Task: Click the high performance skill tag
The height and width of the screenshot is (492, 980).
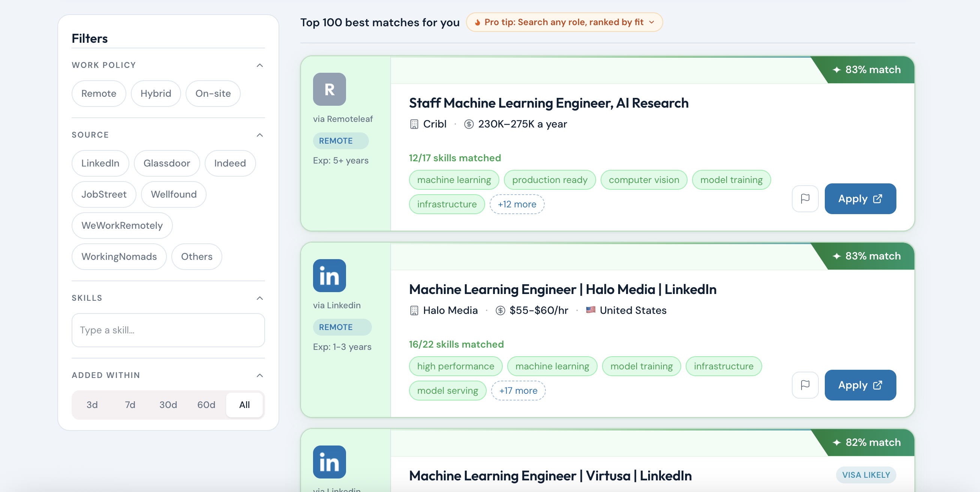Action: click(x=456, y=366)
